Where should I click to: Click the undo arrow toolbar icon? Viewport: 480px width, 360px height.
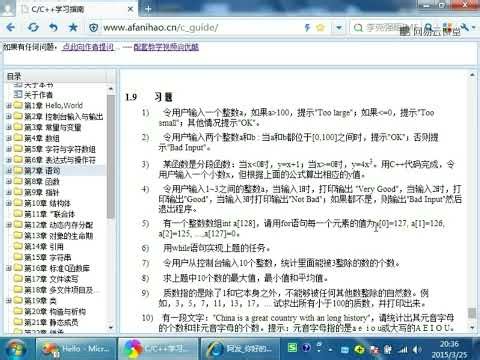click(53, 27)
